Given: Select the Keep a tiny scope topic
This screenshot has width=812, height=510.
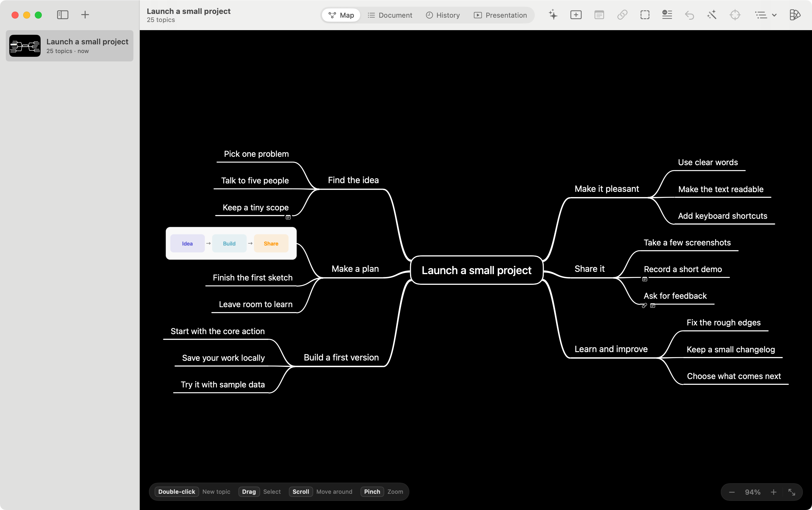Looking at the screenshot, I should (x=255, y=207).
